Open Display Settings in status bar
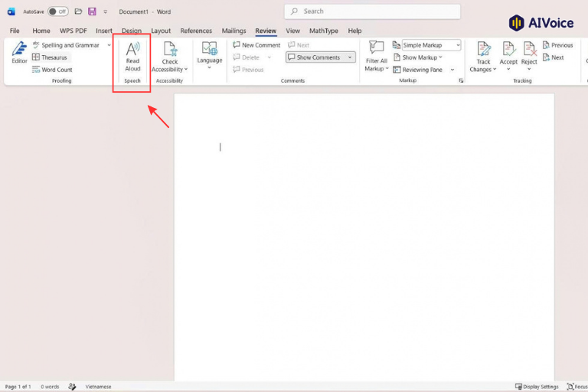 pos(537,387)
